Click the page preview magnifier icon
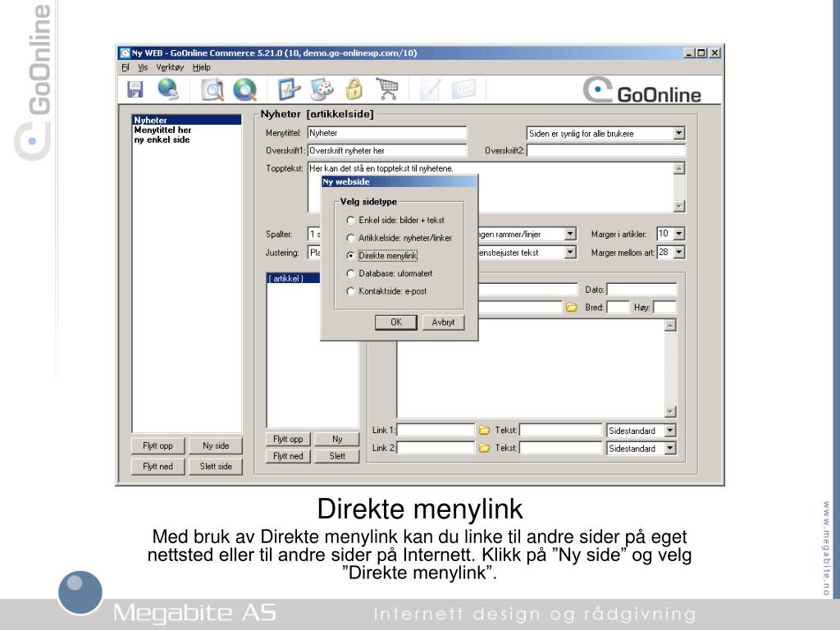Image resolution: width=840 pixels, height=630 pixels. click(212, 89)
